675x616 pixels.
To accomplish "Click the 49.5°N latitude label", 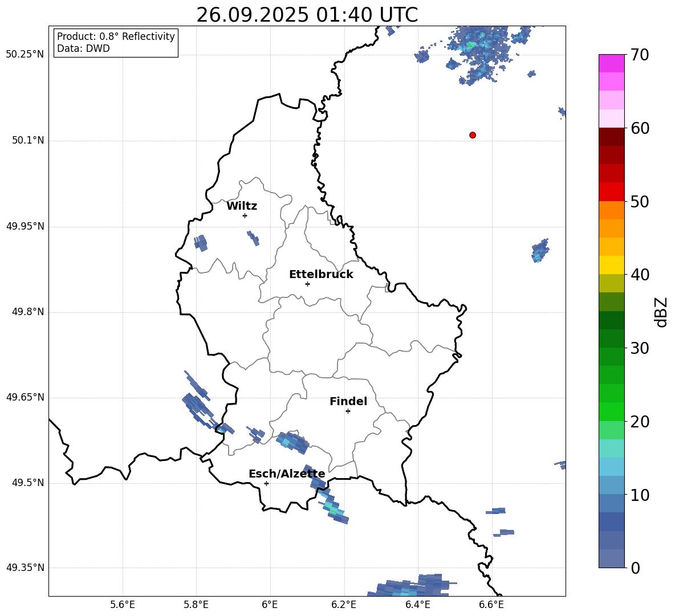I will pyautogui.click(x=28, y=483).
